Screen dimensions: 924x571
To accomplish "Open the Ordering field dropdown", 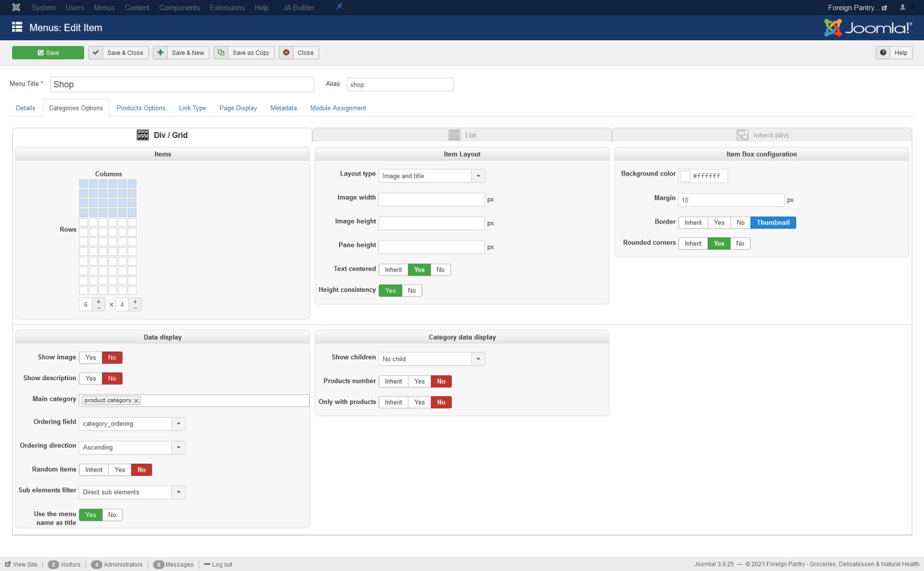I will pyautogui.click(x=132, y=424).
